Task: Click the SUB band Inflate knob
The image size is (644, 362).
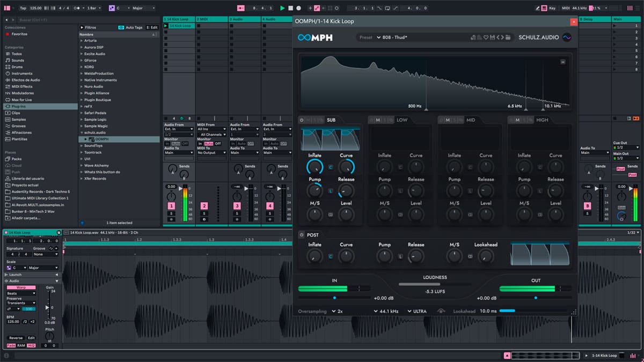Action: (315, 167)
